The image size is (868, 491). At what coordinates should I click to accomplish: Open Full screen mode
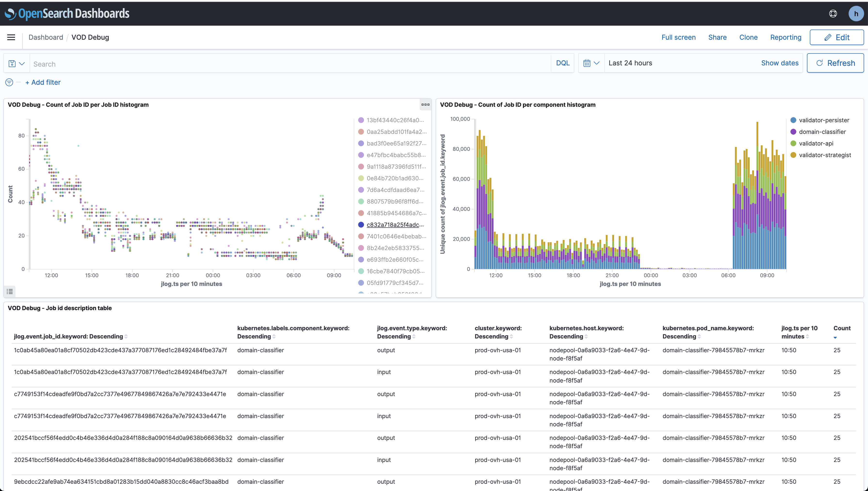pos(678,38)
